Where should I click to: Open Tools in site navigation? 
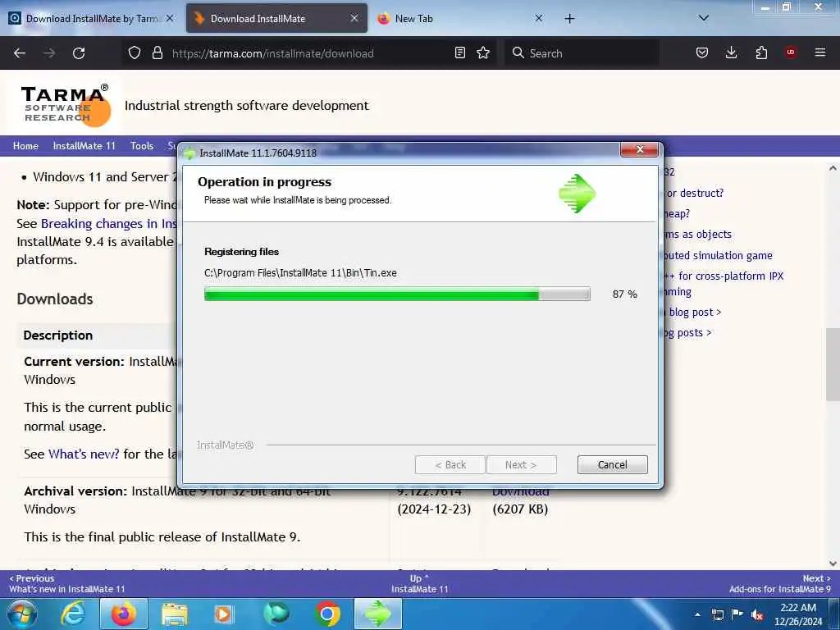coord(142,146)
